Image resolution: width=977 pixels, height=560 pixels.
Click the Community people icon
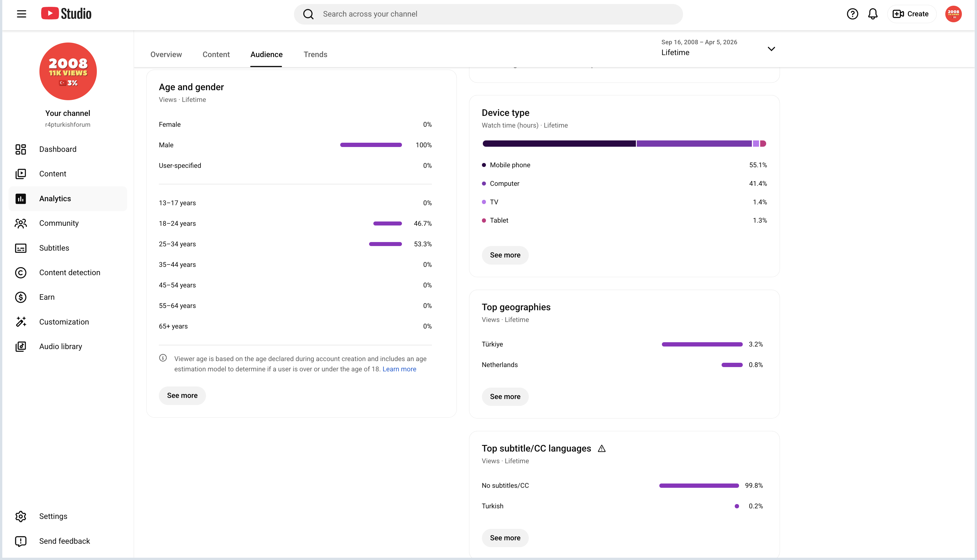[21, 223]
